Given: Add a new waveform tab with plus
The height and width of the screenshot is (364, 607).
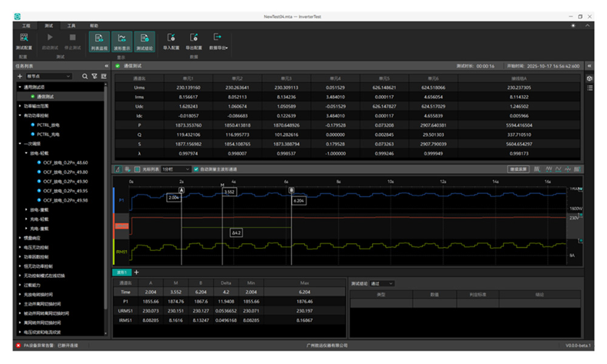Looking at the screenshot, I should pyautogui.click(x=136, y=272).
